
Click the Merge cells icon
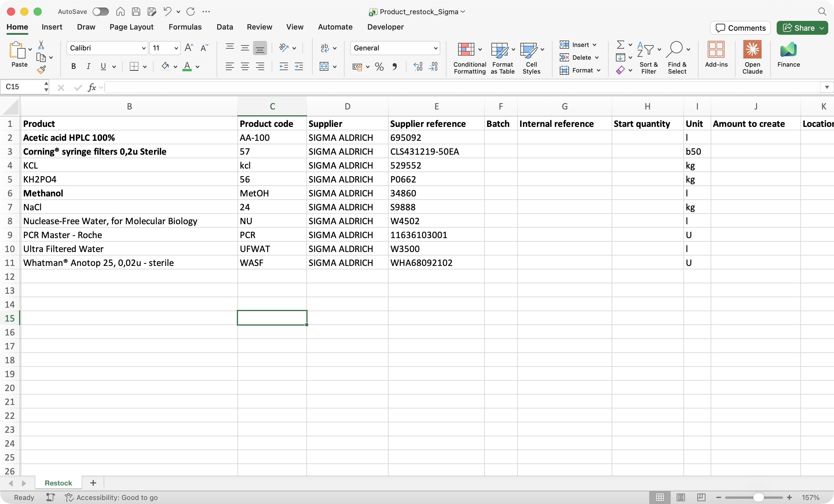(x=324, y=66)
